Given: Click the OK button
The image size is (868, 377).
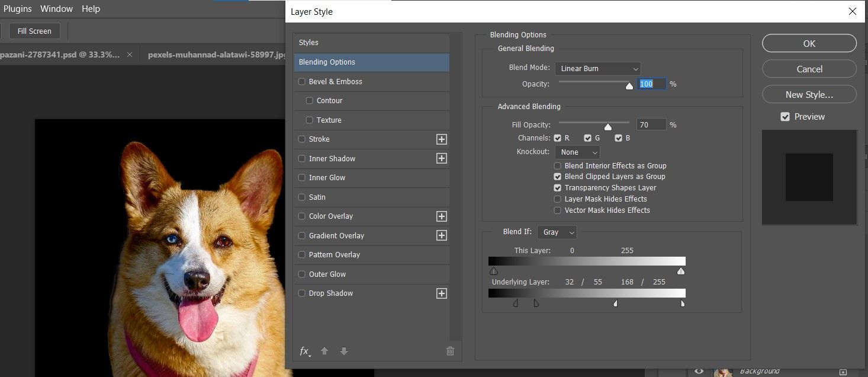Looking at the screenshot, I should tap(809, 43).
